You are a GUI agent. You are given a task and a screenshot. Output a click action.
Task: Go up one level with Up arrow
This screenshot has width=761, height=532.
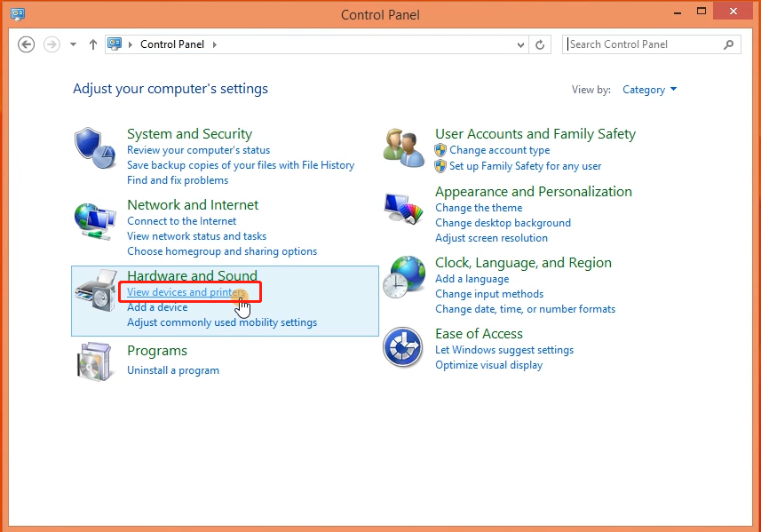click(93, 44)
